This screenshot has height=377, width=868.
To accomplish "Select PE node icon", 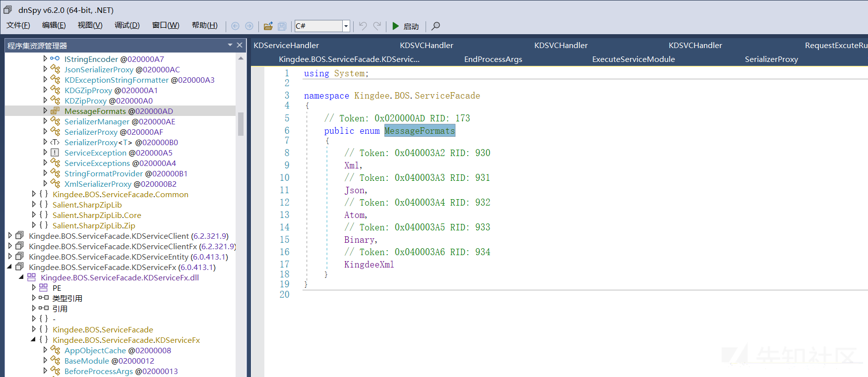I will coord(43,288).
